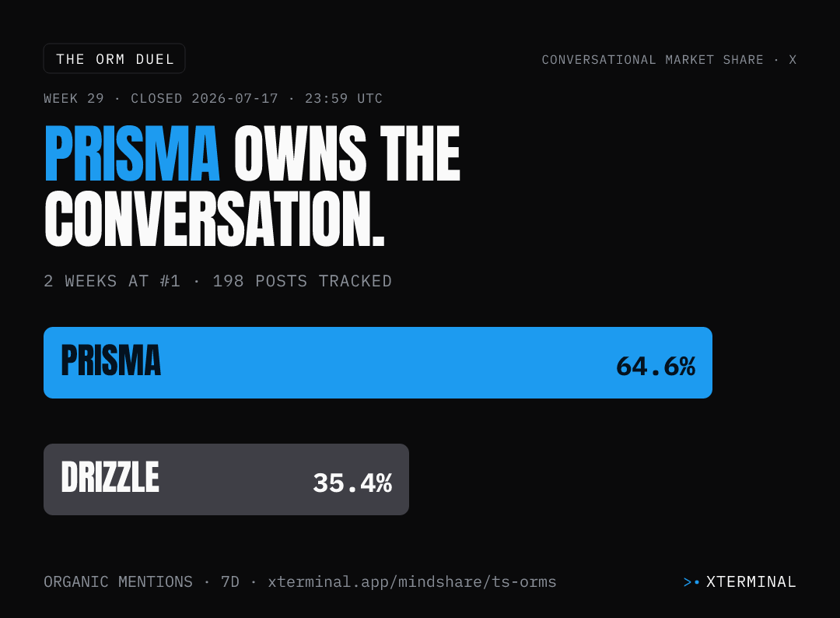Select the XTERMINAL brand text
This screenshot has height=618, width=840.
(x=751, y=582)
